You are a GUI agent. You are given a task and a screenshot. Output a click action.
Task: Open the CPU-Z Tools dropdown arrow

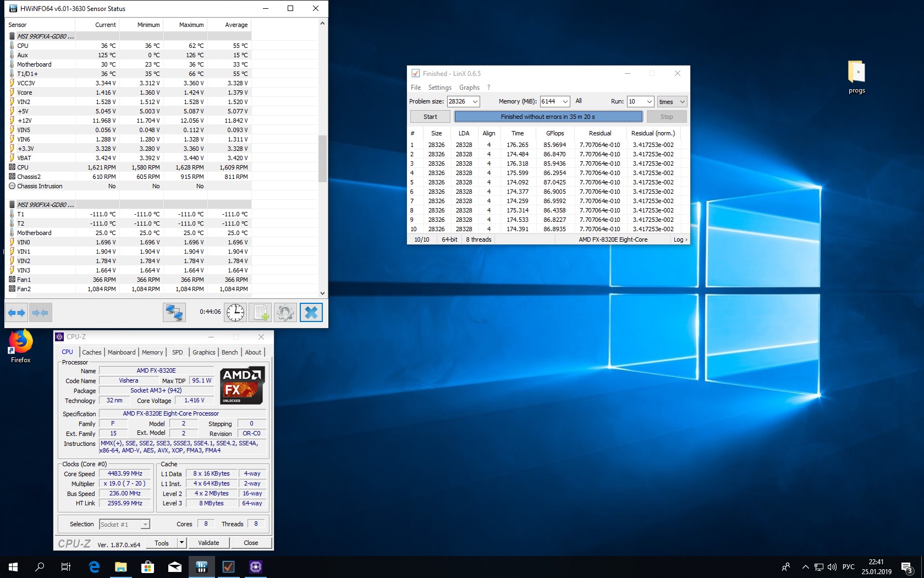[182, 543]
